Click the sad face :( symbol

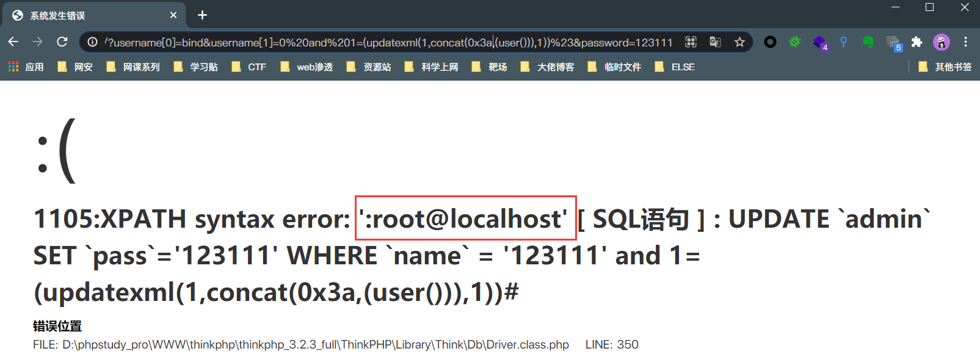click(x=56, y=151)
